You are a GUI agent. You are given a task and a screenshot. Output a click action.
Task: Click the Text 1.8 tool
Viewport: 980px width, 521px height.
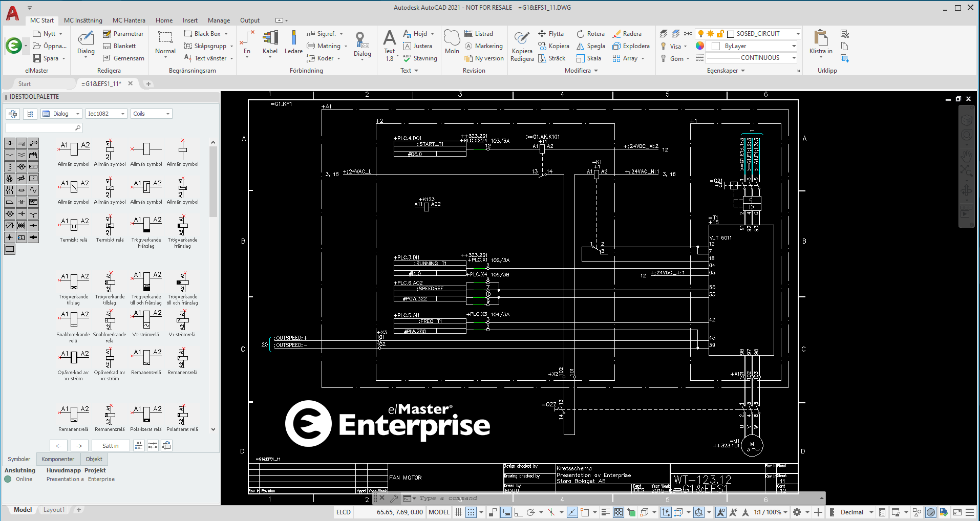coord(390,45)
